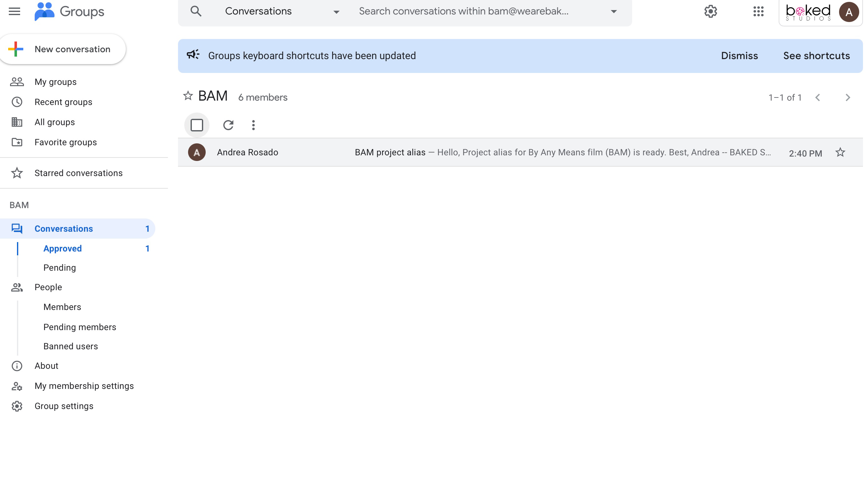
Task: Go to the next page of conversations
Action: click(x=848, y=98)
